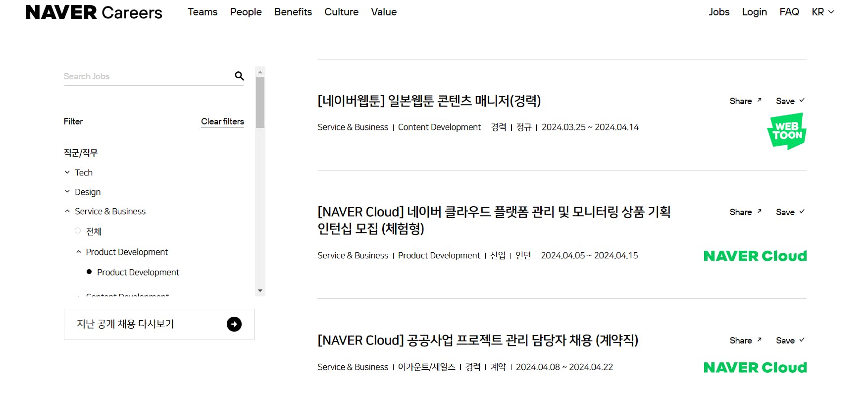868x400 pixels.
Task: Share the 네이버웹툰 콘텐츠 매니저 job
Action: click(x=745, y=101)
